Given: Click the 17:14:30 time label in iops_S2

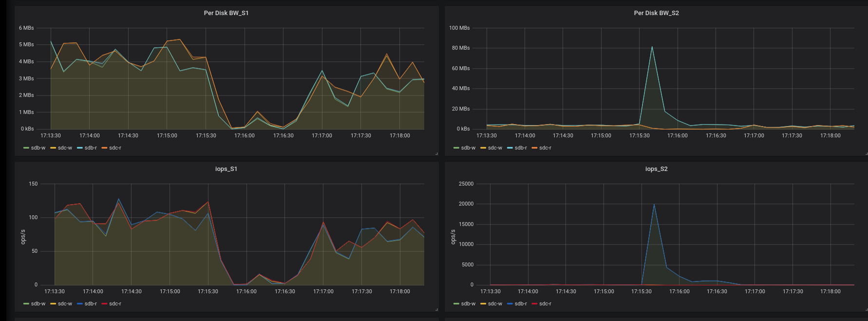Looking at the screenshot, I should [566, 291].
